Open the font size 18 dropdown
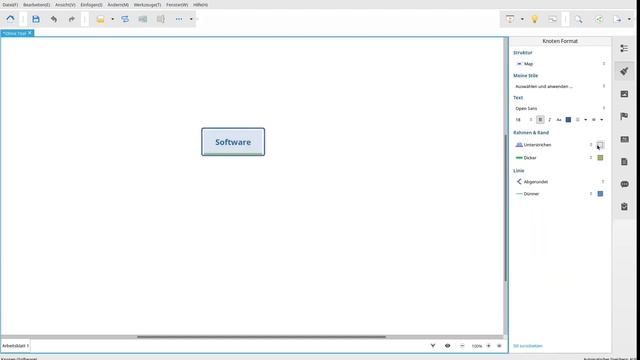Screen dimensions: 640x360 523,120
